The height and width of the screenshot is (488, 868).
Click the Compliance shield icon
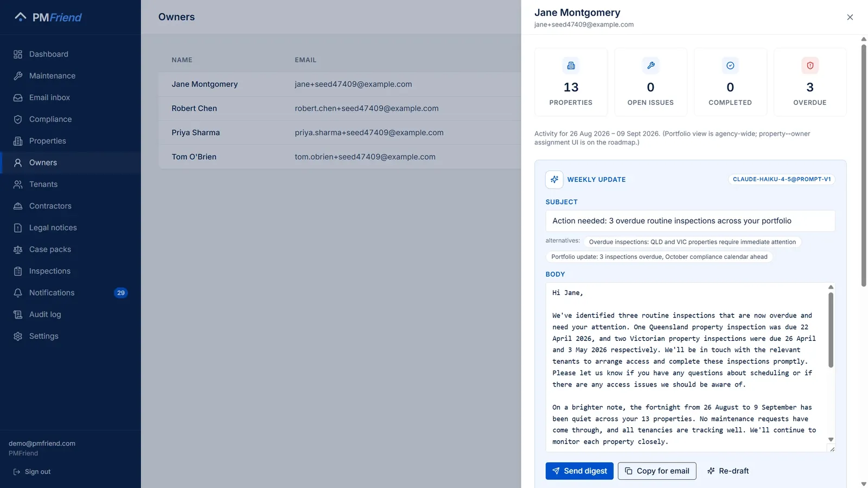18,119
